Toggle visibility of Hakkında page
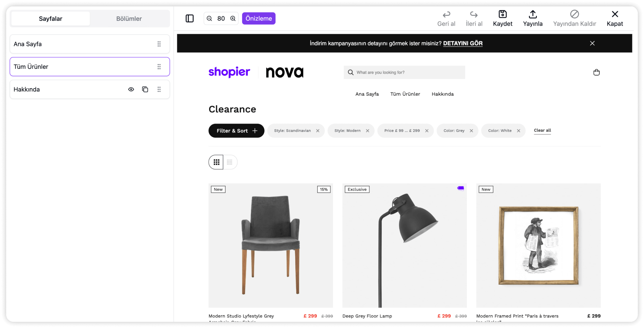The width and height of the screenshot is (644, 328). point(131,89)
